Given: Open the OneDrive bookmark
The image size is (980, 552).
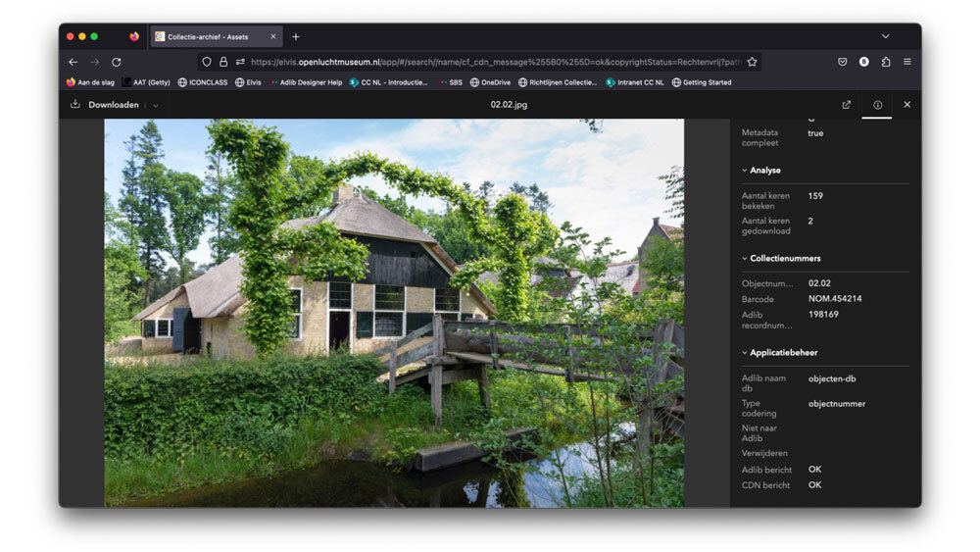Looking at the screenshot, I should (490, 82).
